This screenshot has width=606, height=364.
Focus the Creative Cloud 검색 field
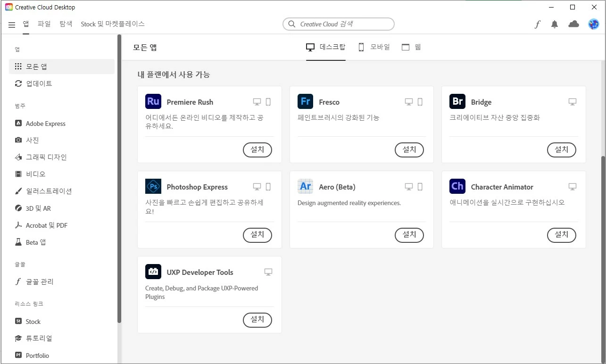tap(339, 24)
